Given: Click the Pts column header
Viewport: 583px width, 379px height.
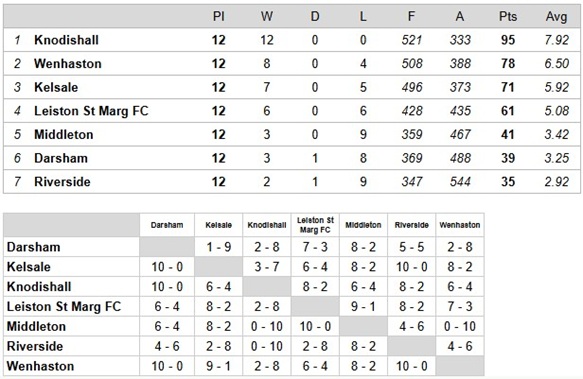Looking at the screenshot, I should coord(508,17).
